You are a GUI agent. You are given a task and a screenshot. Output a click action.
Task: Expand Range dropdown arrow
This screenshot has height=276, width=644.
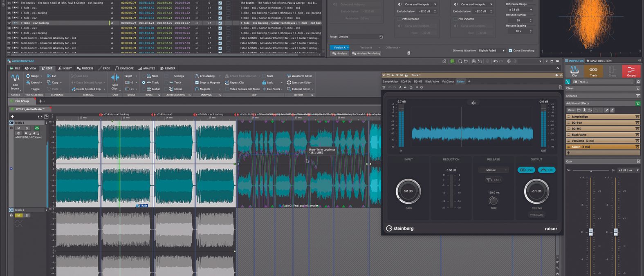click(41, 76)
